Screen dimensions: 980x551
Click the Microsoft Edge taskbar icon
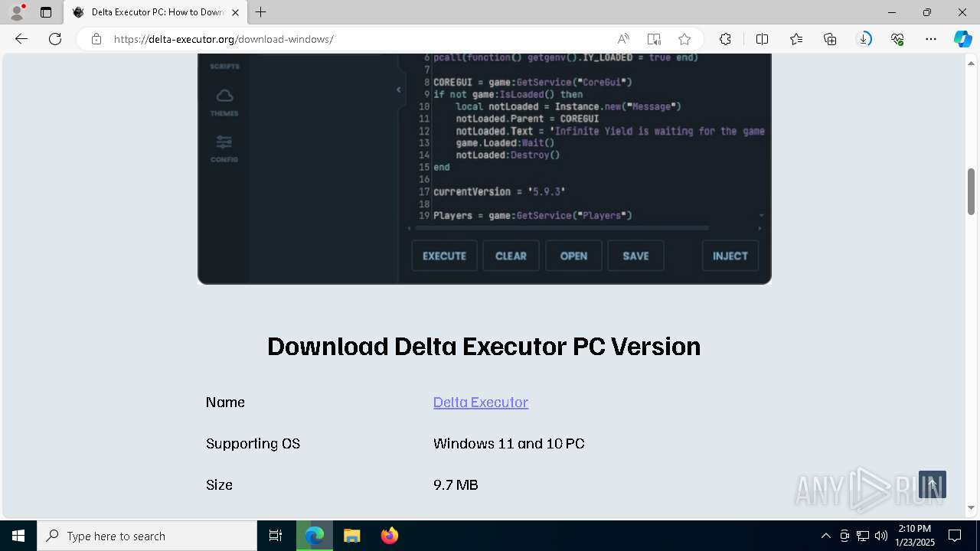315,536
